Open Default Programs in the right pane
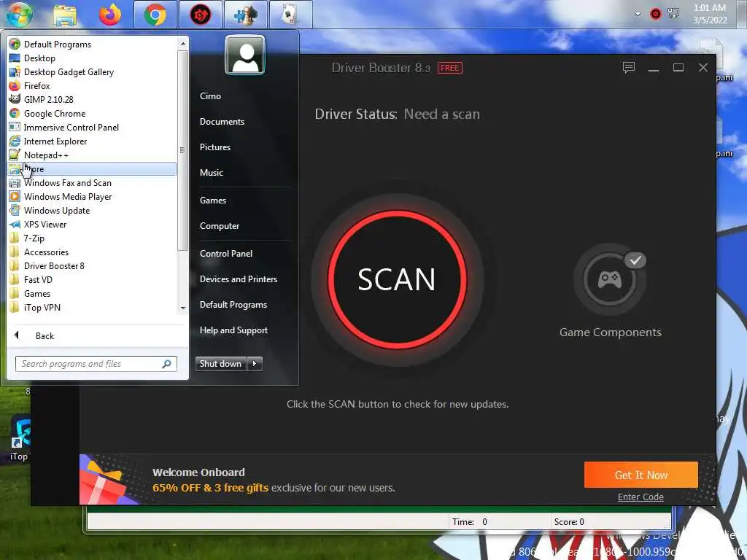The image size is (747, 560). click(233, 305)
